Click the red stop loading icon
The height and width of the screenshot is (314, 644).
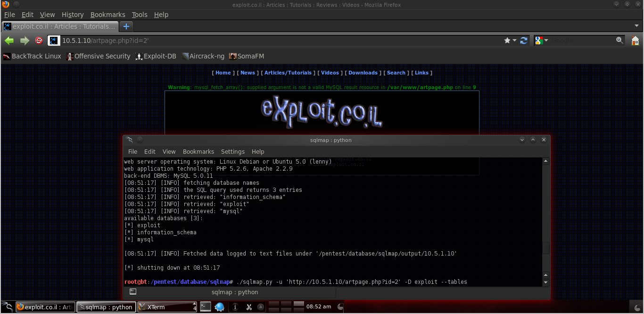click(x=39, y=41)
